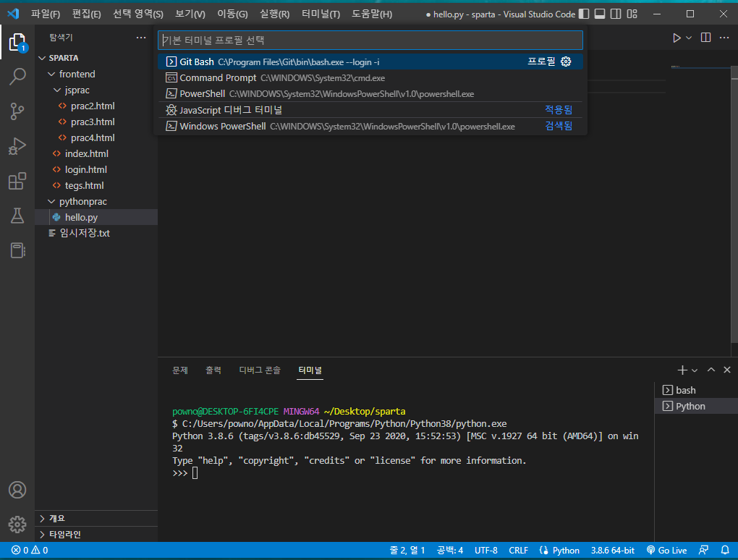Open login.html file

click(x=96, y=169)
